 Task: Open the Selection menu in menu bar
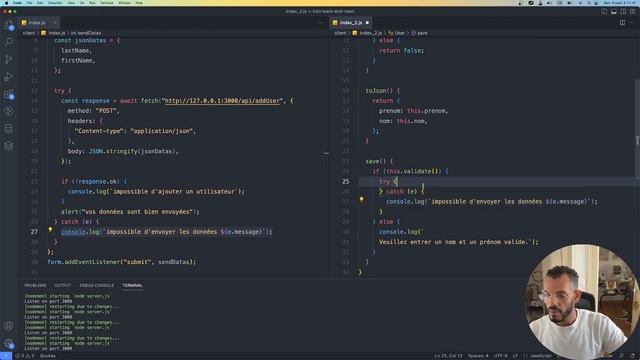(55, 3)
